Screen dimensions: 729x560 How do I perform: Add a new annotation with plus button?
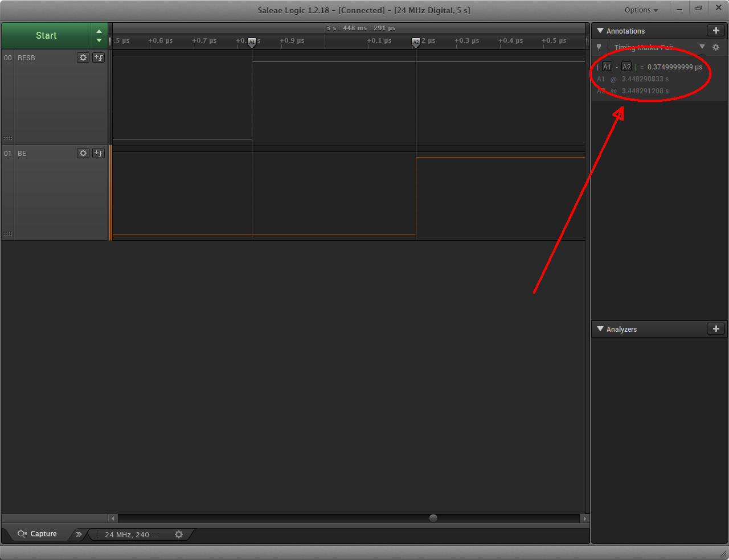pyautogui.click(x=716, y=31)
